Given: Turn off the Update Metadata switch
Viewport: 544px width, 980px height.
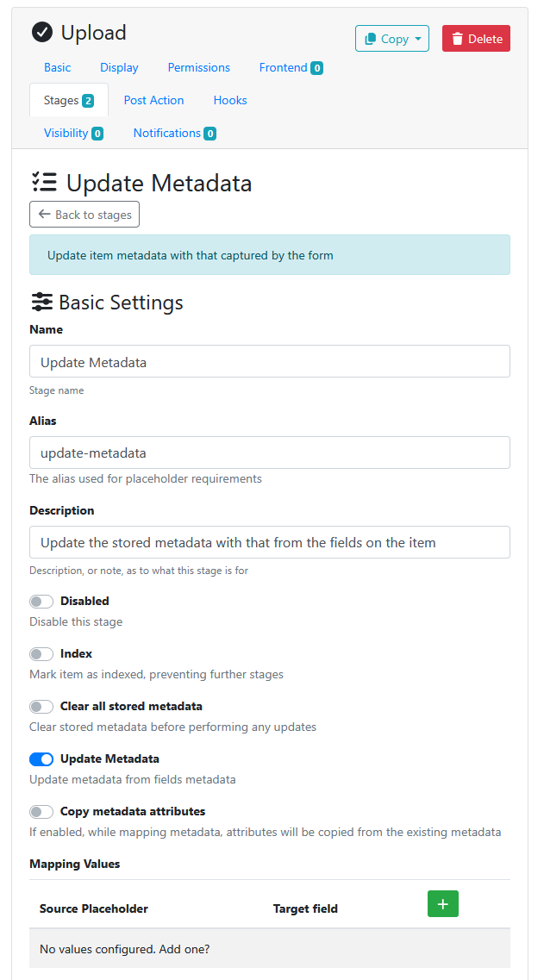Looking at the screenshot, I should point(41,758).
